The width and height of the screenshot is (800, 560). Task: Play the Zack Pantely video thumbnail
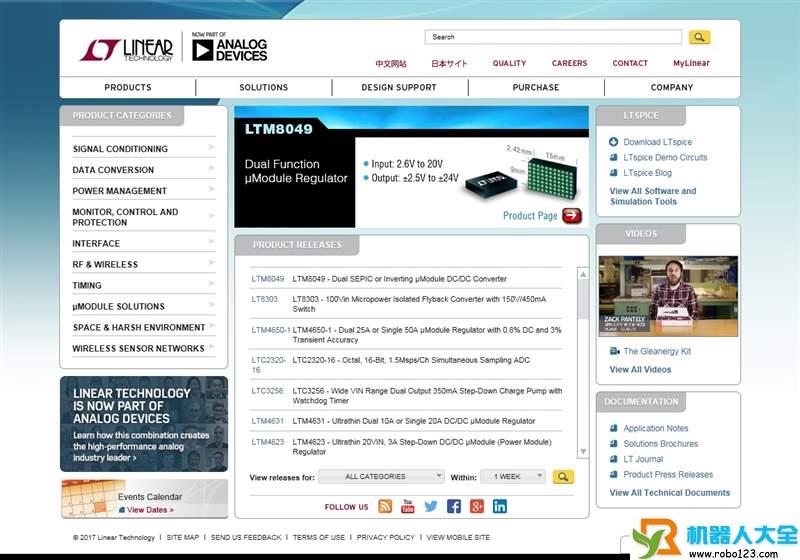668,296
